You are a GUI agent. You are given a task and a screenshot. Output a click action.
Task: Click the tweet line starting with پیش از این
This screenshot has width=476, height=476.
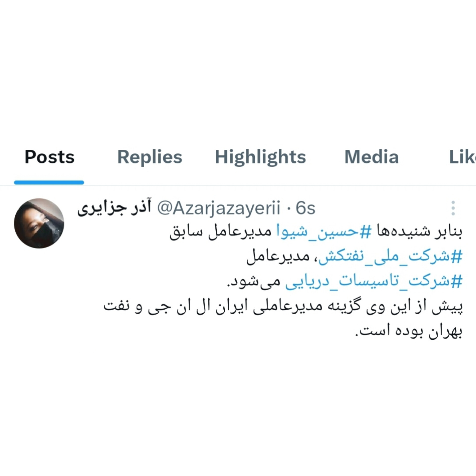click(x=283, y=307)
